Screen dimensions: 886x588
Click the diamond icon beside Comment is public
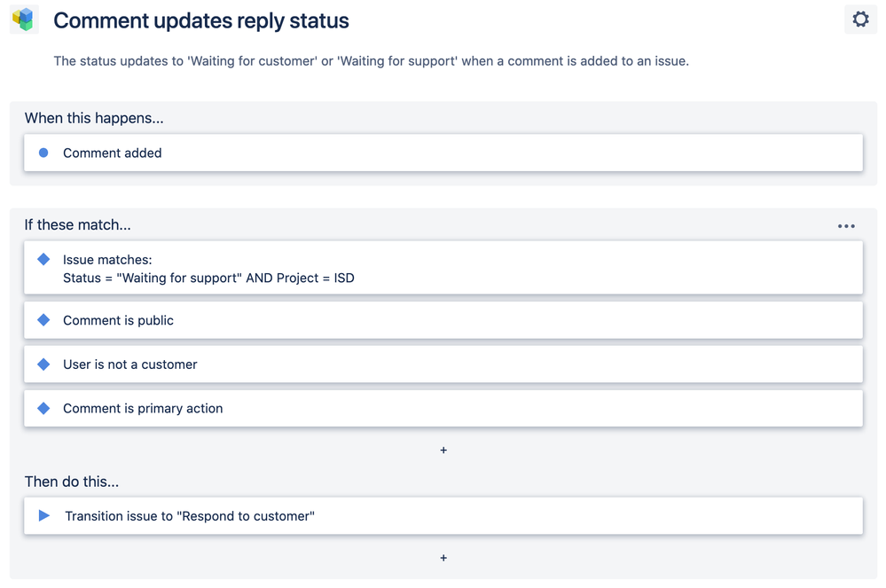click(x=43, y=320)
